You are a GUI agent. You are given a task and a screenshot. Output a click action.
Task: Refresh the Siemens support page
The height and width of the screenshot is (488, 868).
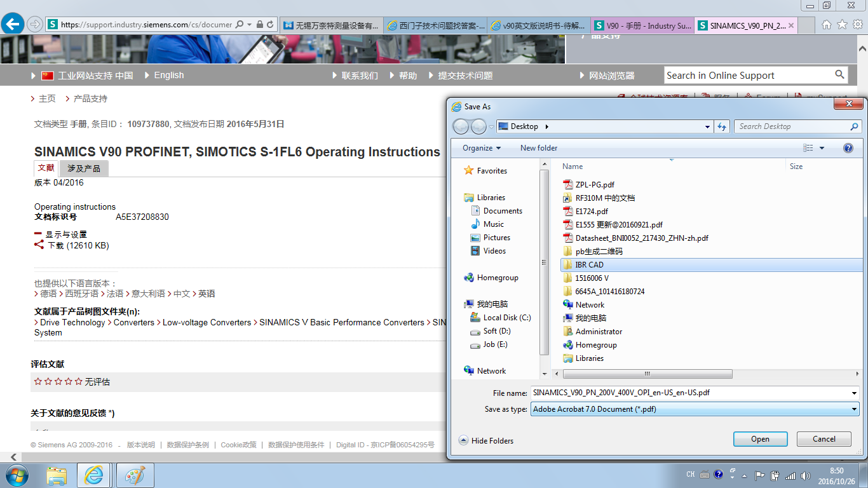(271, 24)
